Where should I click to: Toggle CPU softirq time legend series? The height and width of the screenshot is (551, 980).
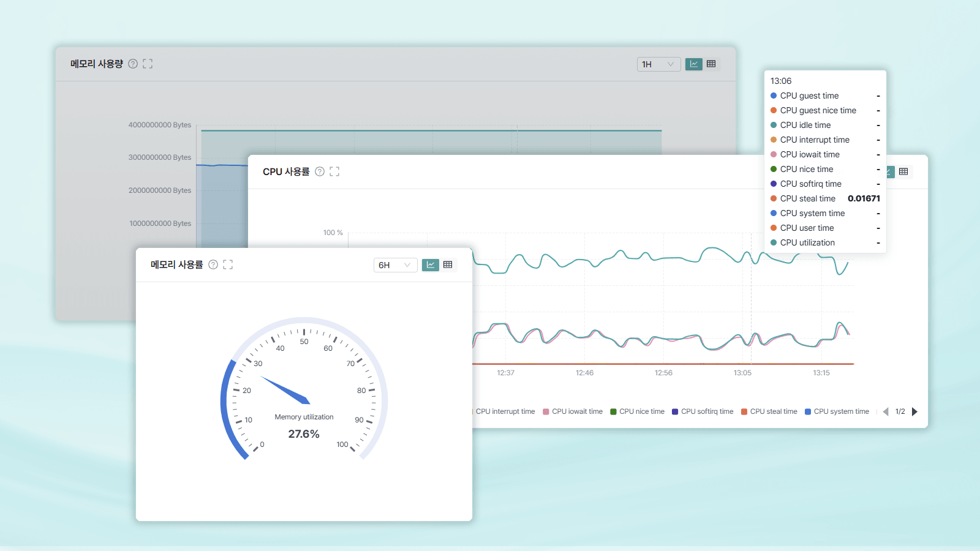coord(703,411)
